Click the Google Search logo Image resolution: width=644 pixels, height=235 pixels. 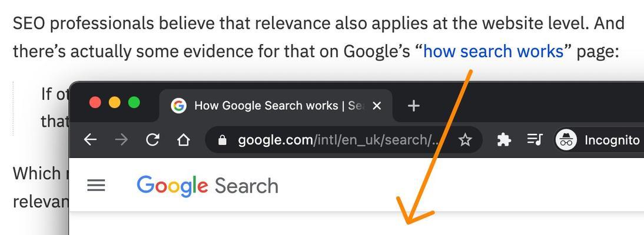point(207,186)
